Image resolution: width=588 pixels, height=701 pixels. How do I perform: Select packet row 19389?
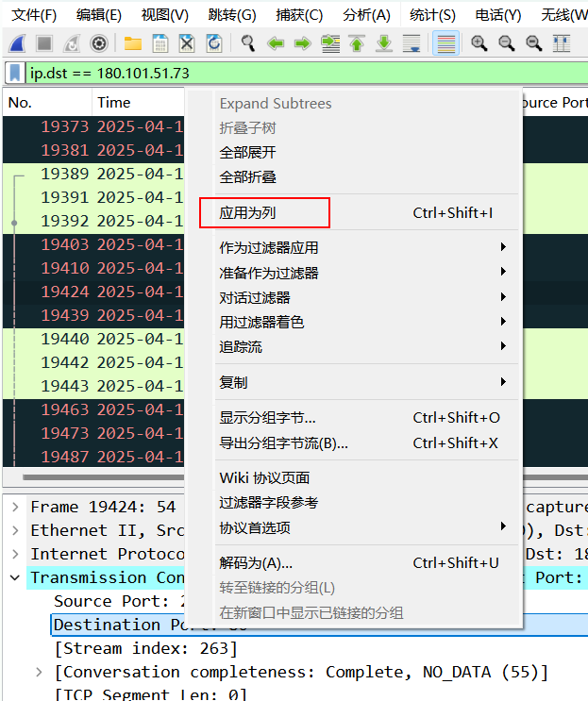click(x=93, y=174)
